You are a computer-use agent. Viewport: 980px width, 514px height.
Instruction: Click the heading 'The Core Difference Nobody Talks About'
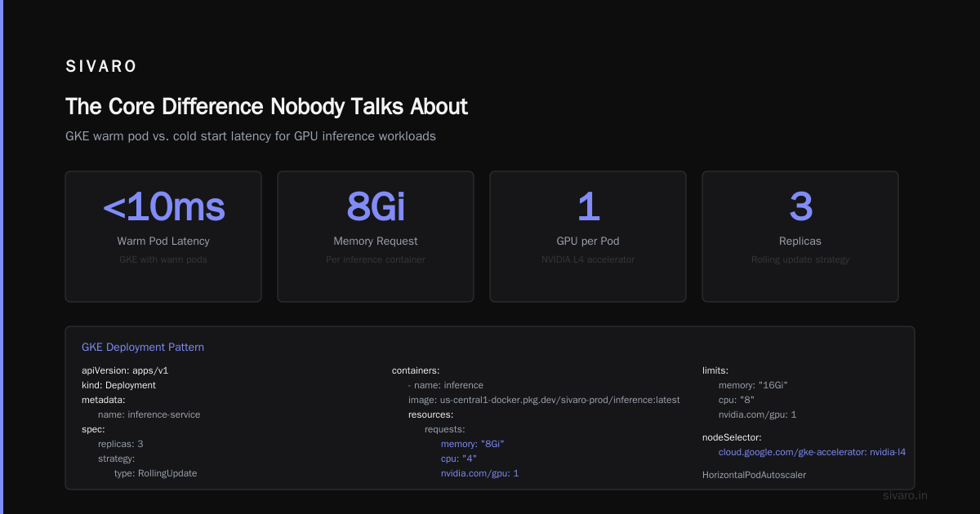coord(266,107)
